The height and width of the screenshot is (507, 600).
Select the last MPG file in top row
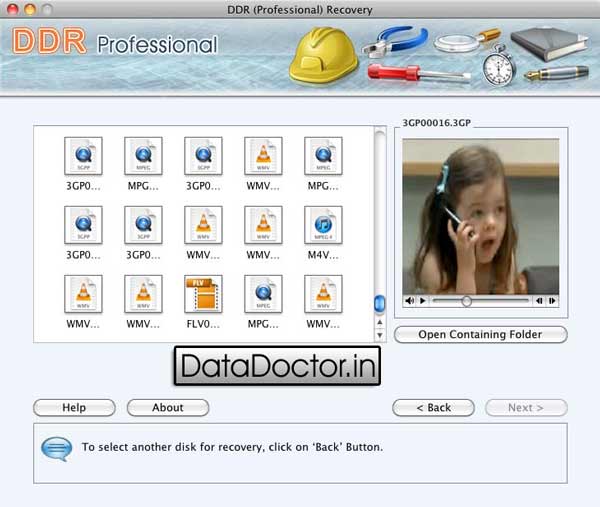(323, 156)
